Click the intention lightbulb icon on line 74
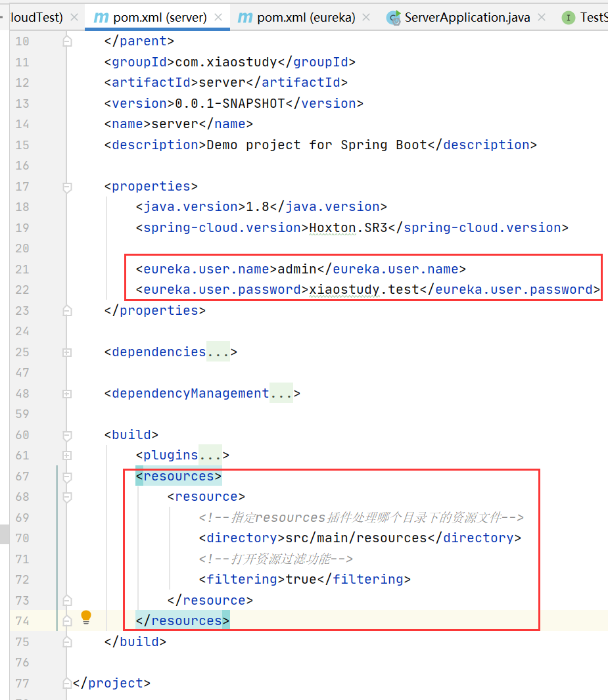The height and width of the screenshot is (700, 608). coord(86,618)
